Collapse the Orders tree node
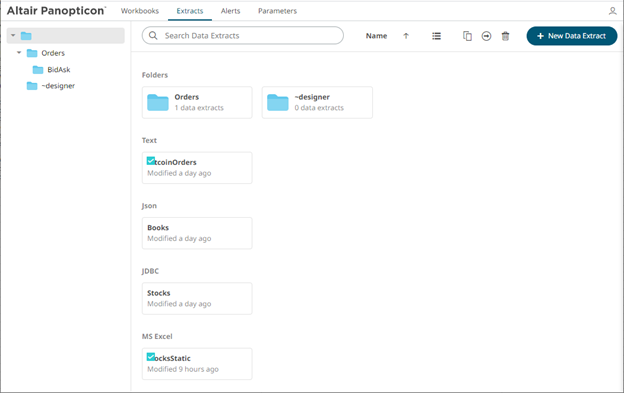The height and width of the screenshot is (393, 624). pos(19,53)
